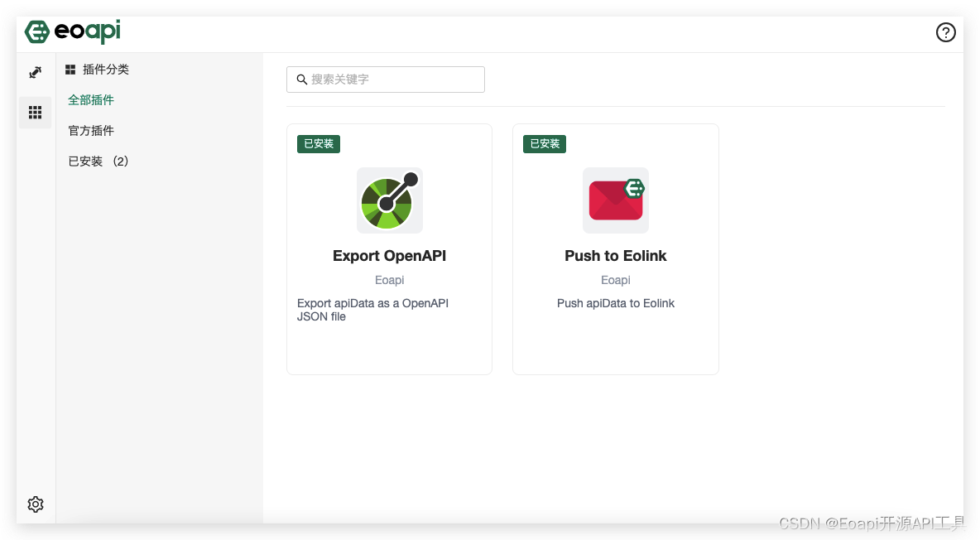This screenshot has width=980, height=540.
Task: Open the Push to Eolink plugin title
Action: 616,256
